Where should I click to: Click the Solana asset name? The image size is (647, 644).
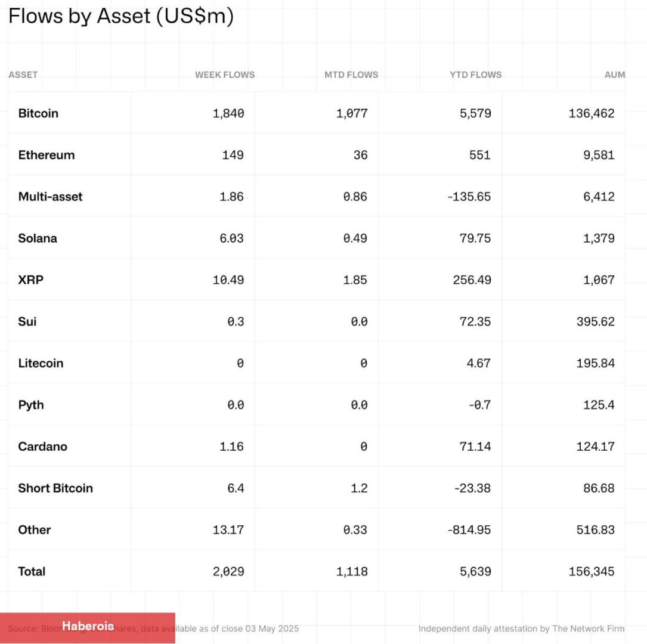pos(38,239)
